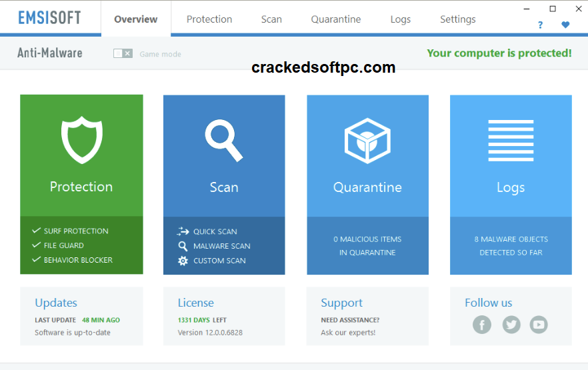Click 'Software is up-to-date' text
Image resolution: width=588 pixels, height=370 pixels.
point(73,333)
